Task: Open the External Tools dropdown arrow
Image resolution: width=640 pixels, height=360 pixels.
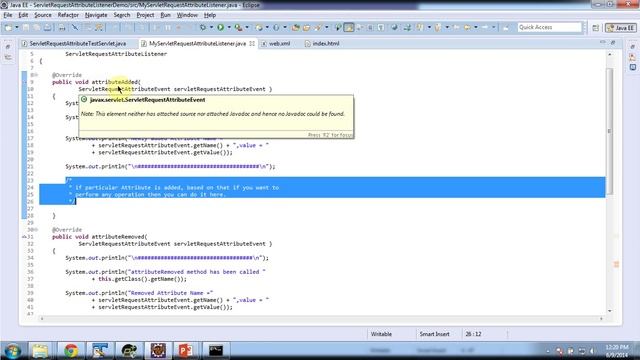Action: tap(247, 27)
